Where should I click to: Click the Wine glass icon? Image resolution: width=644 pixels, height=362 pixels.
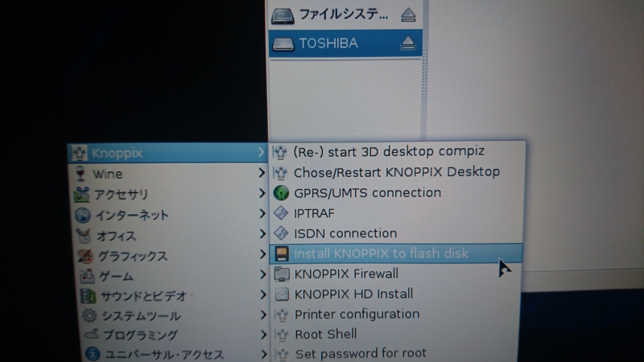click(80, 174)
